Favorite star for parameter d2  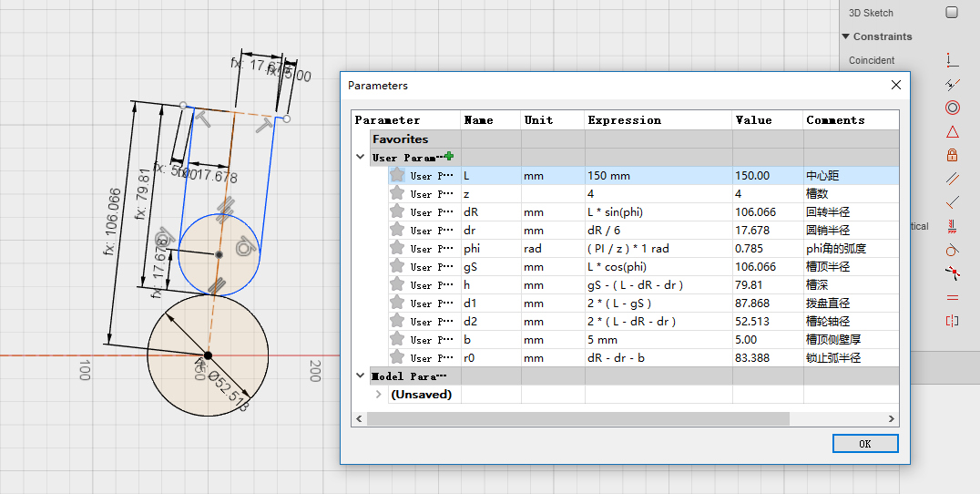(397, 321)
